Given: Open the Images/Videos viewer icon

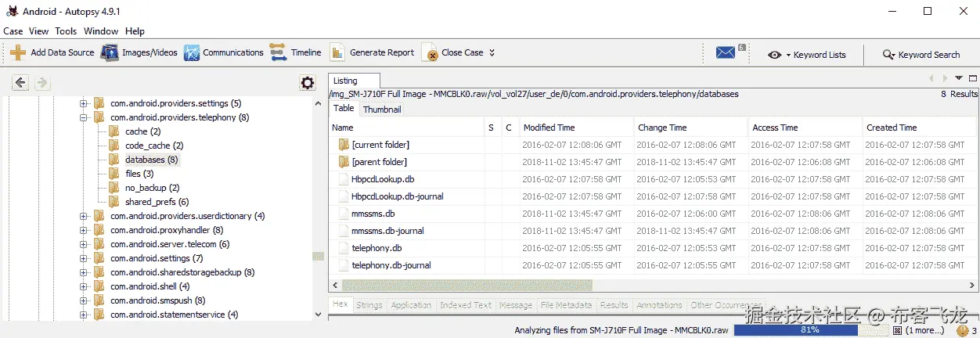Looking at the screenshot, I should (x=110, y=52).
